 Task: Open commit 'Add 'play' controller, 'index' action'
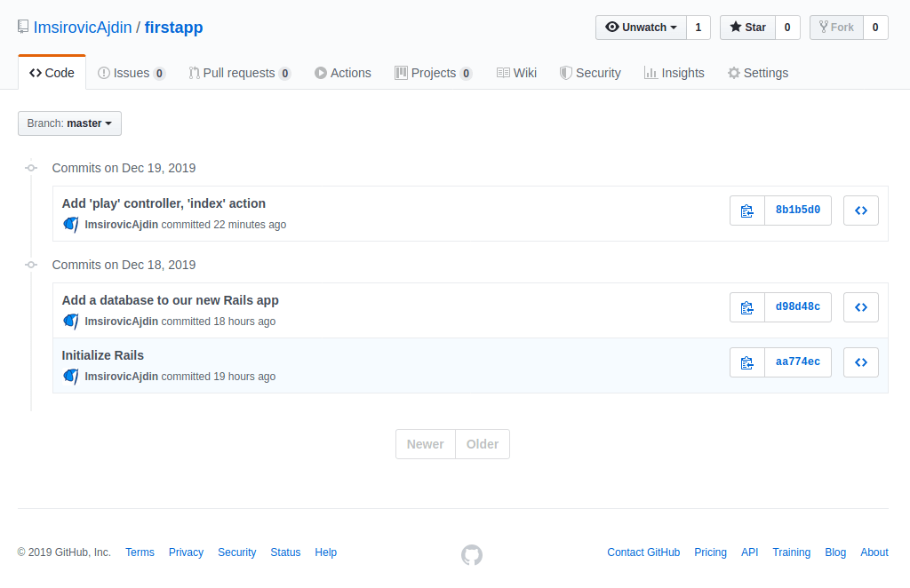tap(164, 203)
